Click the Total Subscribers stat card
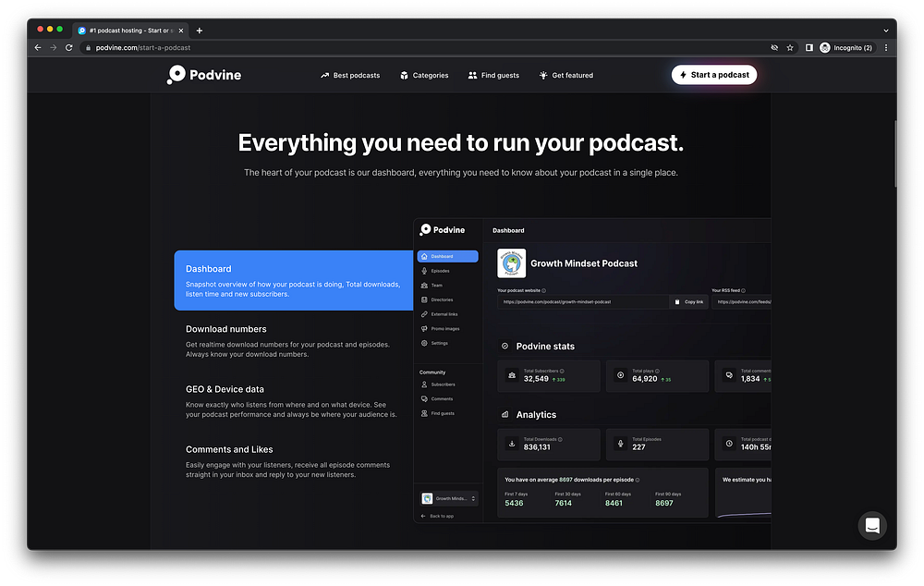Viewport: 924px width, 586px height. click(x=549, y=376)
